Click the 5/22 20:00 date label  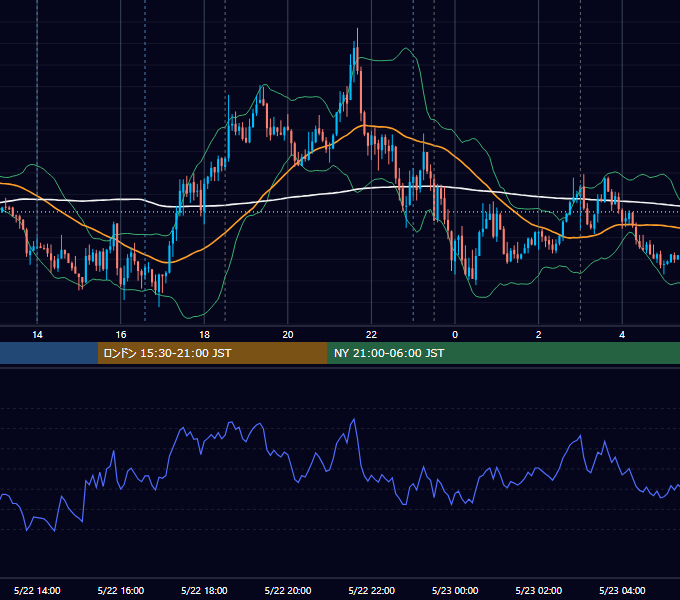tap(288, 590)
